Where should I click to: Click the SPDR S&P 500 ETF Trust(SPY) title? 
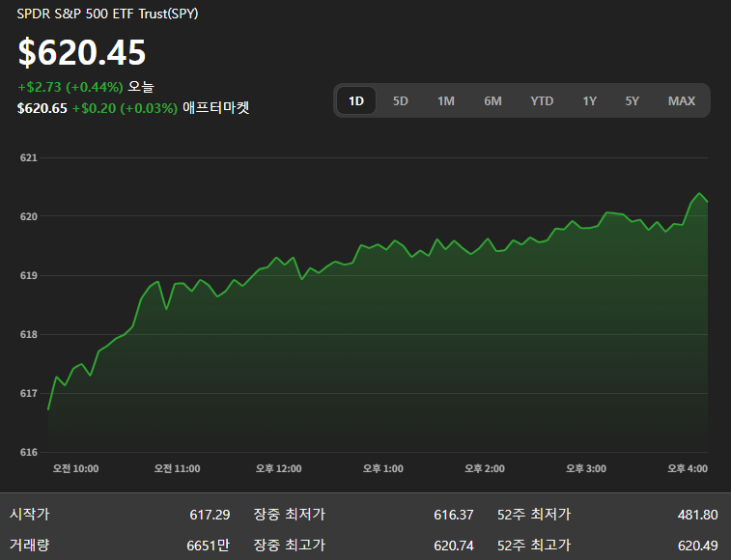108,14
